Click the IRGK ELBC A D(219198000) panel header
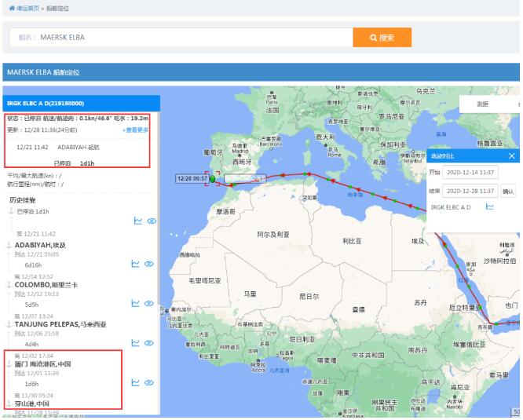 pyautogui.click(x=82, y=104)
